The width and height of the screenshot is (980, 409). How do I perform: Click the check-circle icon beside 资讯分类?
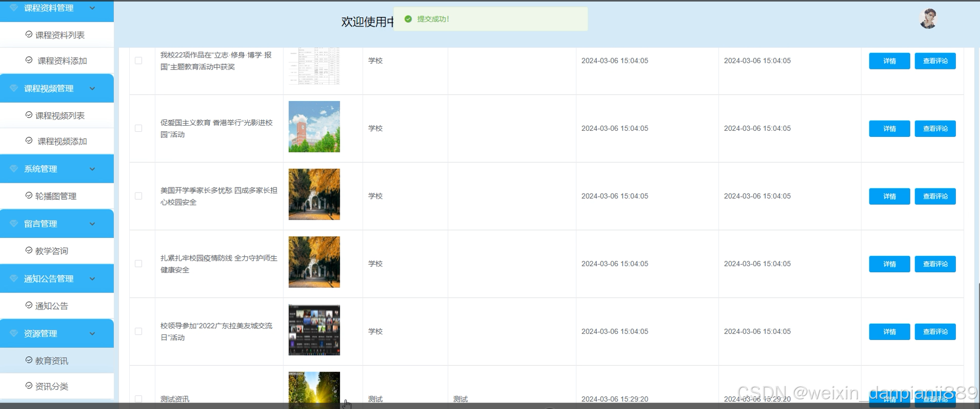pos(29,386)
